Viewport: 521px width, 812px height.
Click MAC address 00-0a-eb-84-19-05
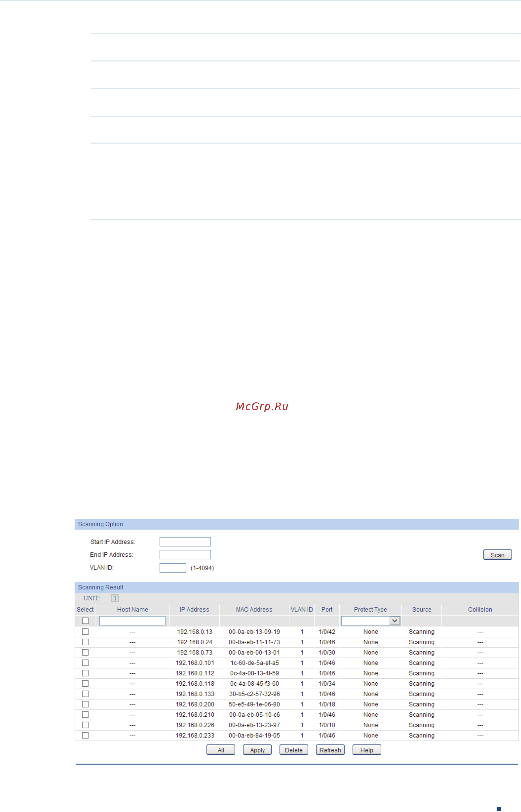coord(254,735)
